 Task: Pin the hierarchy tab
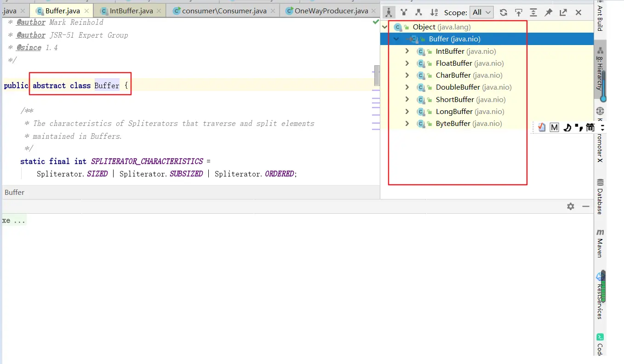(548, 12)
